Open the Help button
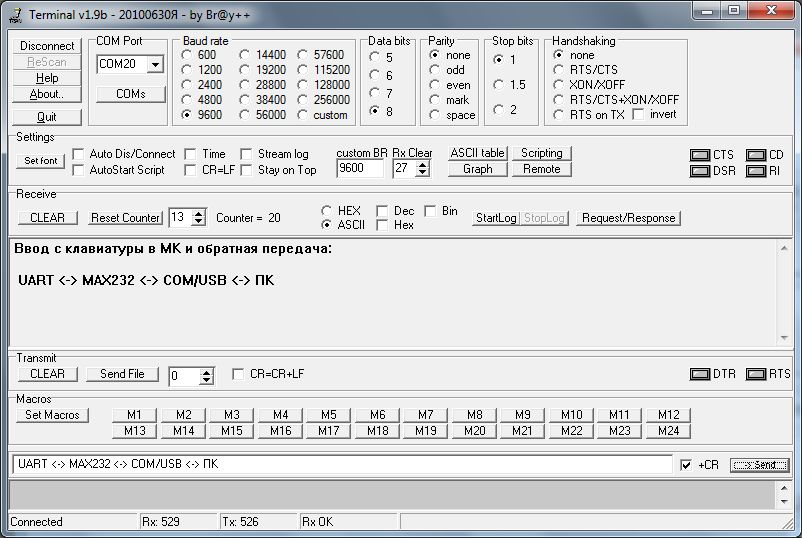 [47, 78]
